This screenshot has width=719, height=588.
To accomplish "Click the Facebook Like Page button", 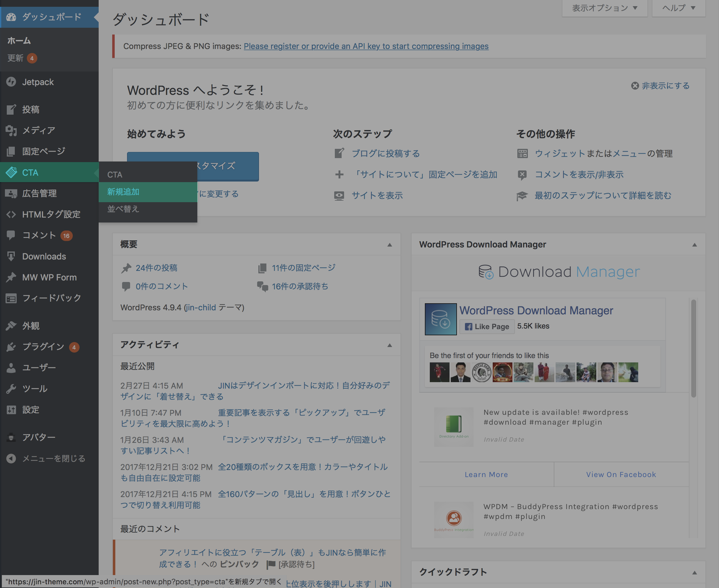I will (x=487, y=327).
